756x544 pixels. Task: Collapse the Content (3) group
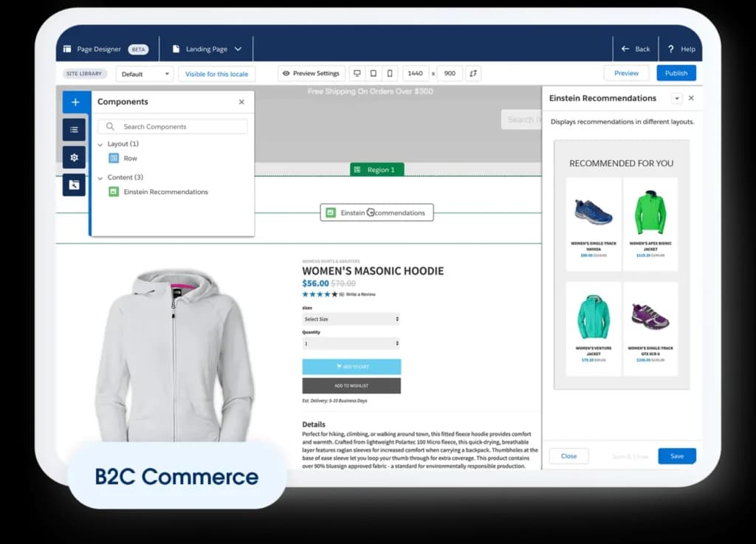click(x=100, y=178)
